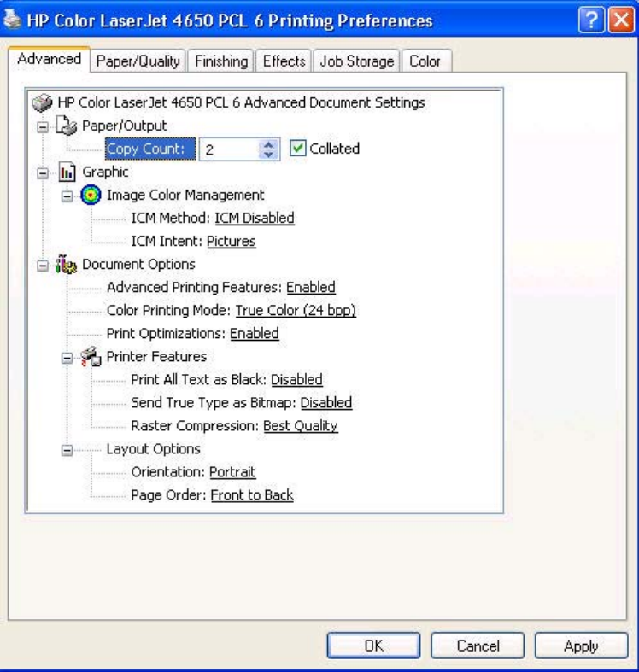Click the Advanced Printing Features Enabled value
Screen dimensions: 639x672
click(311, 288)
